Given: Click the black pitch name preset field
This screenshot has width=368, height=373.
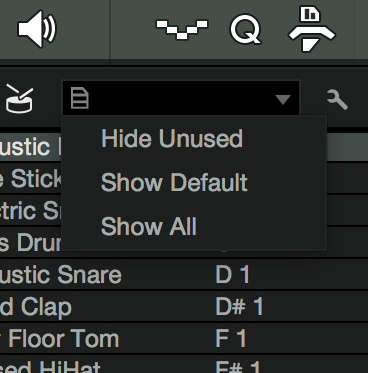Looking at the screenshot, I should coord(181,98).
